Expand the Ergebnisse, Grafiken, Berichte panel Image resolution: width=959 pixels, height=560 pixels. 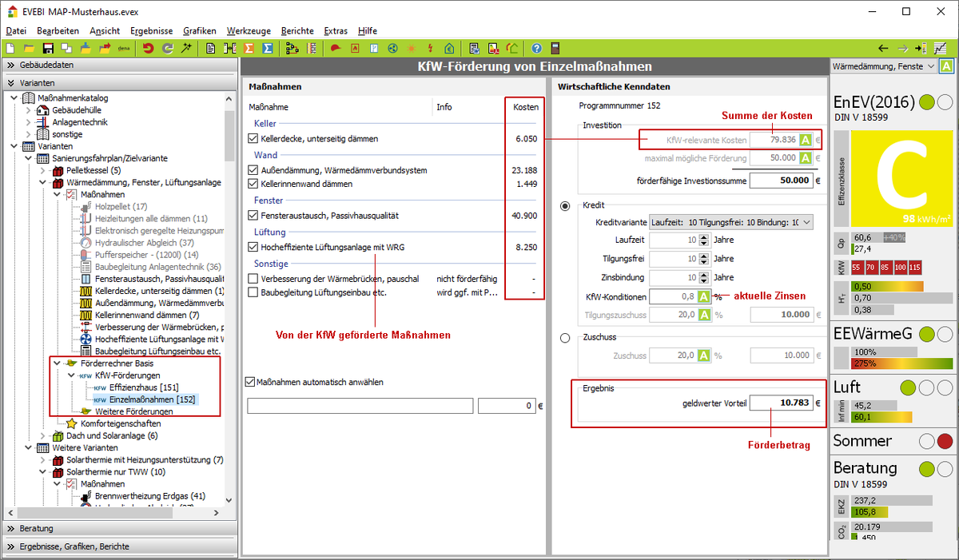[120, 546]
